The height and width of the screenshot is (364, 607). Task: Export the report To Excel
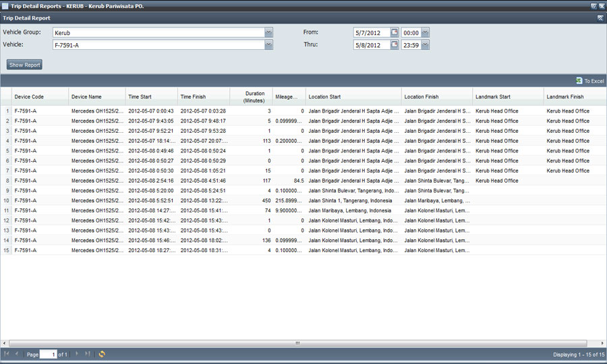(x=589, y=81)
